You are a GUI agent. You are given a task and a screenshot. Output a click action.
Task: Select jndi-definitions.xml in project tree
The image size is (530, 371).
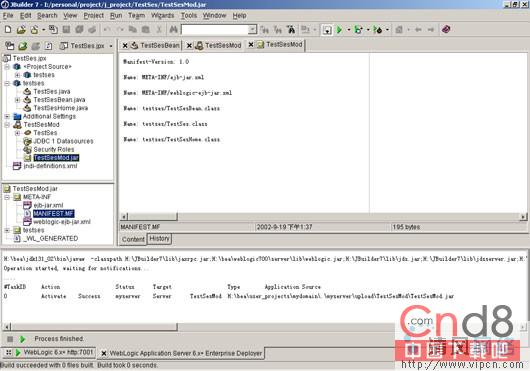pos(50,166)
